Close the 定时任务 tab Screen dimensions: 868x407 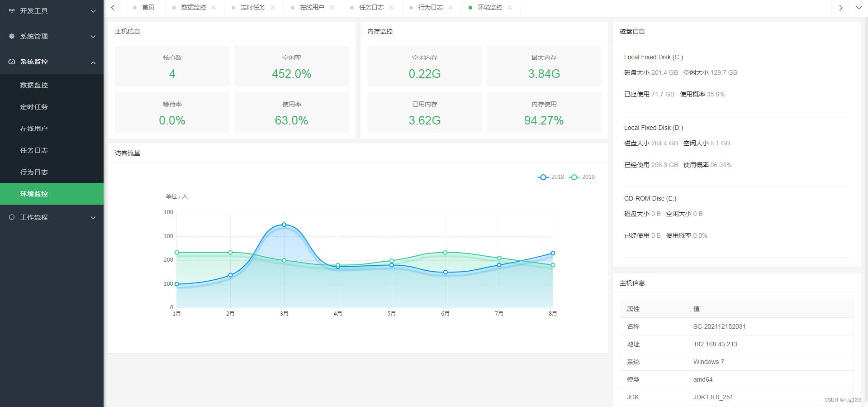tap(273, 8)
